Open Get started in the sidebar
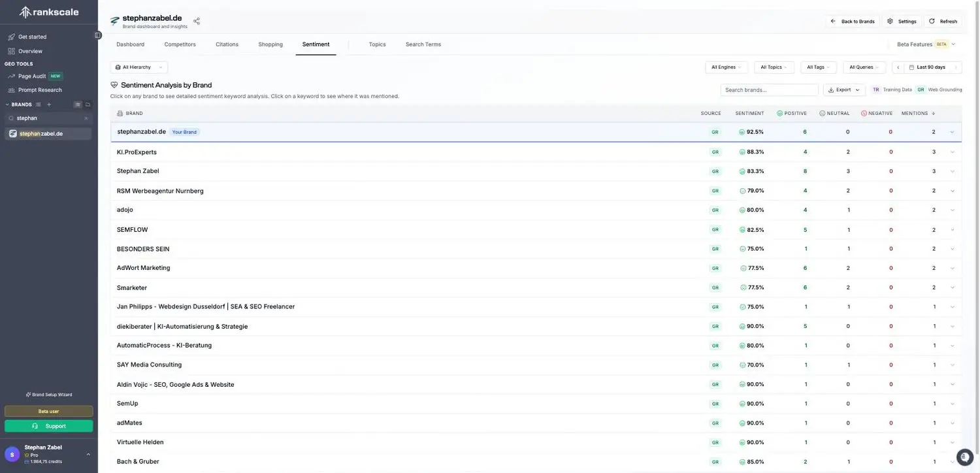The image size is (980, 473). 32,37
